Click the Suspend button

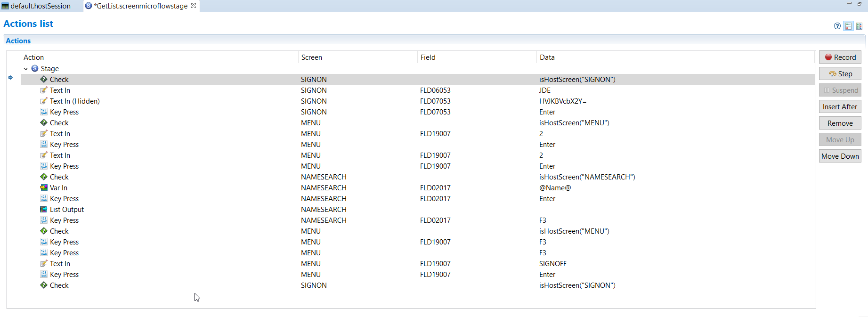point(840,90)
